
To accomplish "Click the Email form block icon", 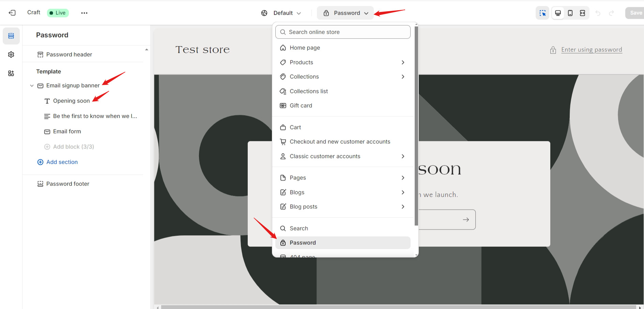I will tap(47, 131).
